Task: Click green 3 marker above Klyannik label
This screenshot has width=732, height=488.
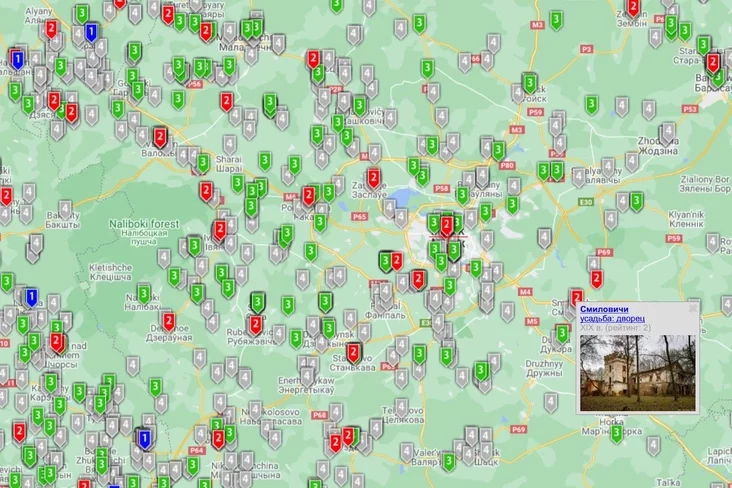Action: [x=636, y=201]
